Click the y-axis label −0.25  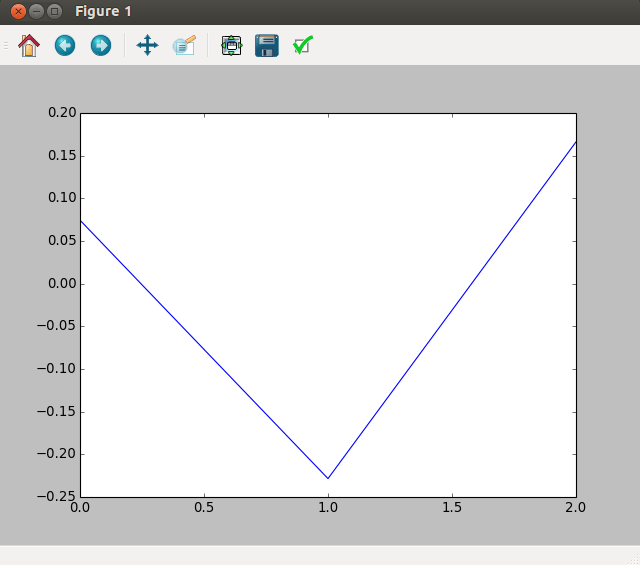(x=57, y=496)
